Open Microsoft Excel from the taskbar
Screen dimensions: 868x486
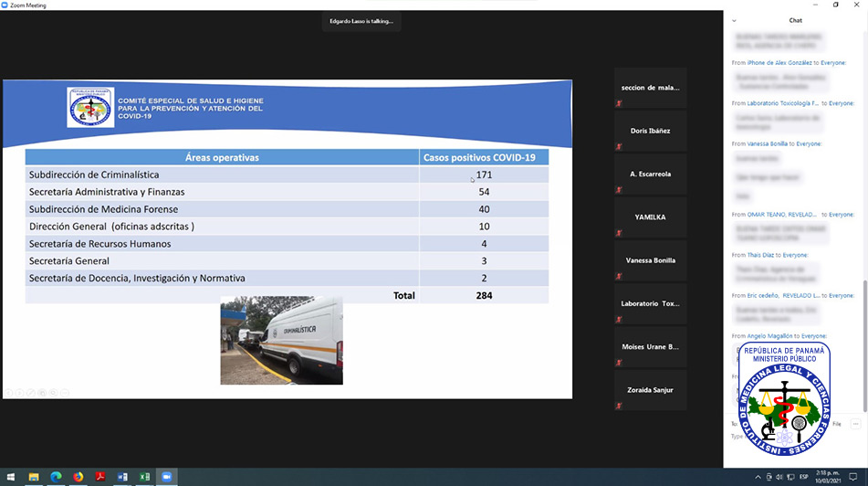(x=144, y=477)
